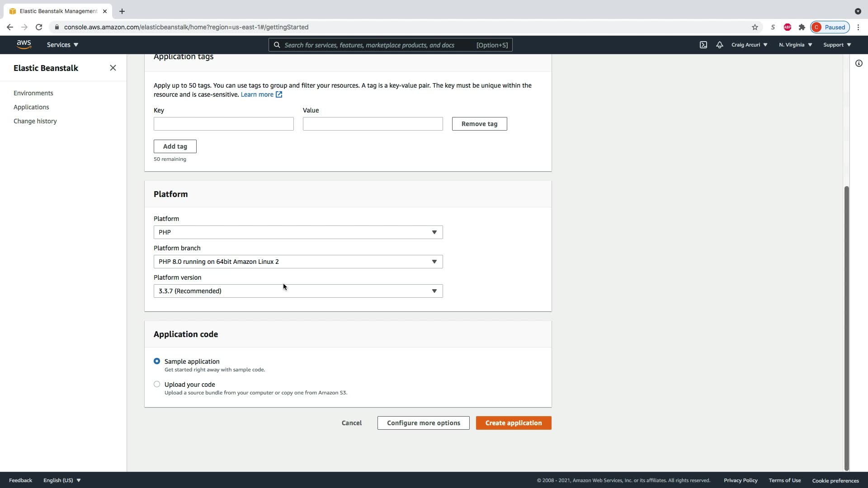The image size is (868, 488).
Task: Click the Adblock Plus extension icon
Action: pyautogui.click(x=788, y=27)
